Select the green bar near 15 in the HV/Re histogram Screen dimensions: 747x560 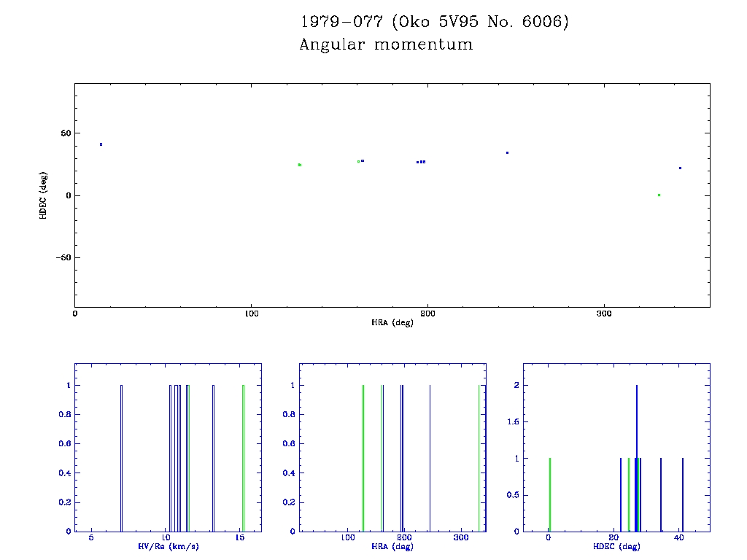pos(244,458)
